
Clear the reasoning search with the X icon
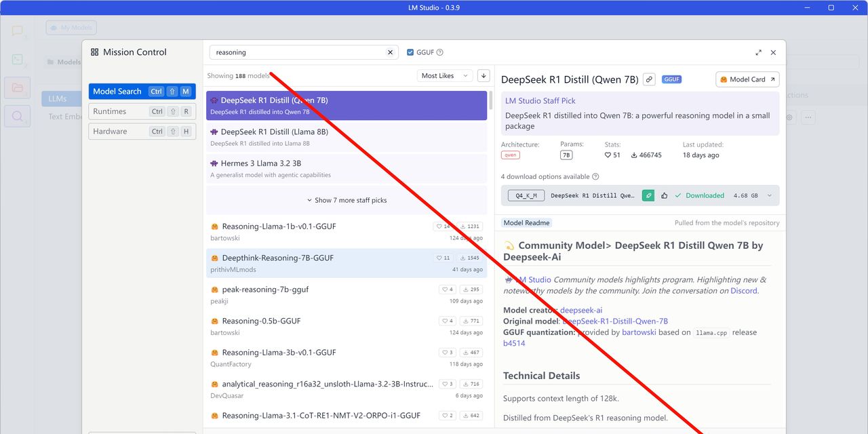point(391,52)
